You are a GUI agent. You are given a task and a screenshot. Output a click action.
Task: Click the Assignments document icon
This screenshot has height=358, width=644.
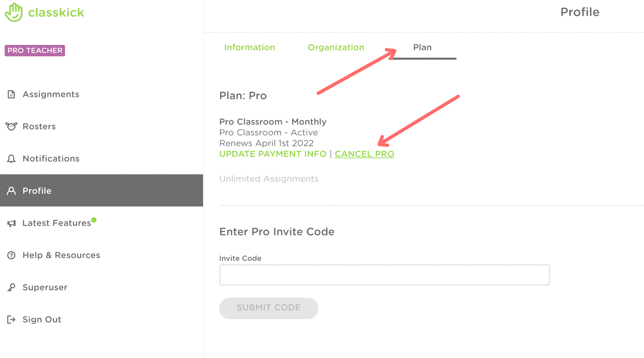[11, 94]
